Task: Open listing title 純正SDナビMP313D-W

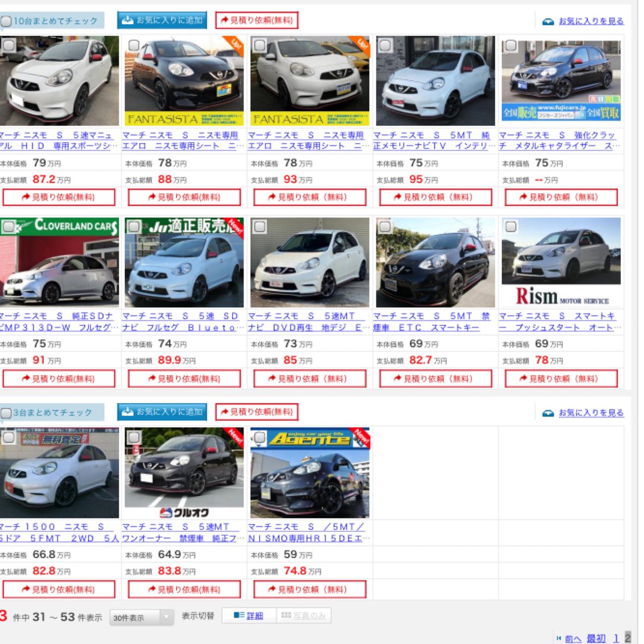Action: pyautogui.click(x=57, y=322)
